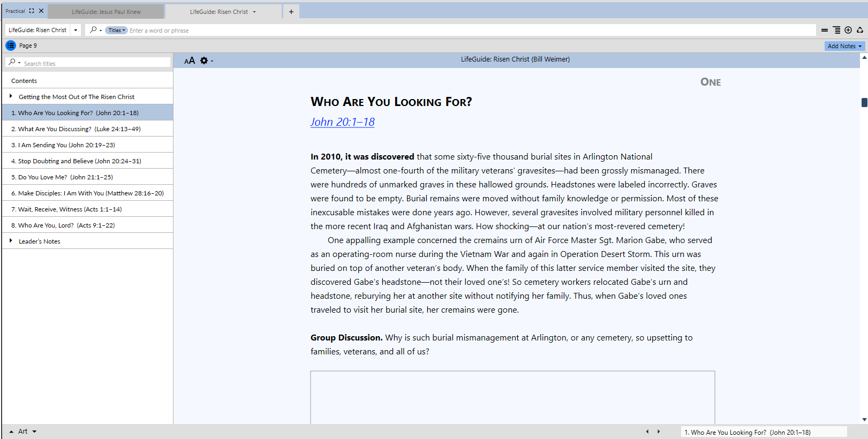Click the sync recycle-arrows icon
This screenshot has height=439, width=868.
pyautogui.click(x=860, y=31)
